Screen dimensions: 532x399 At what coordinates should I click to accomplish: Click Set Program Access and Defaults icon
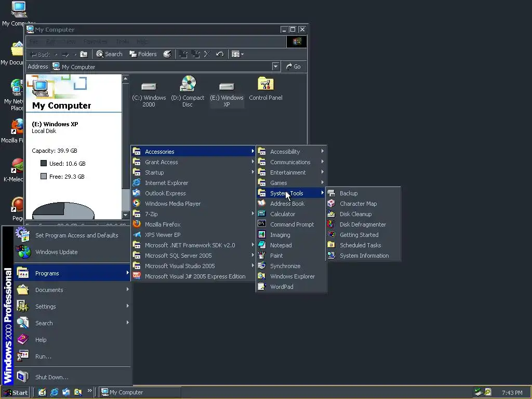[22, 234]
